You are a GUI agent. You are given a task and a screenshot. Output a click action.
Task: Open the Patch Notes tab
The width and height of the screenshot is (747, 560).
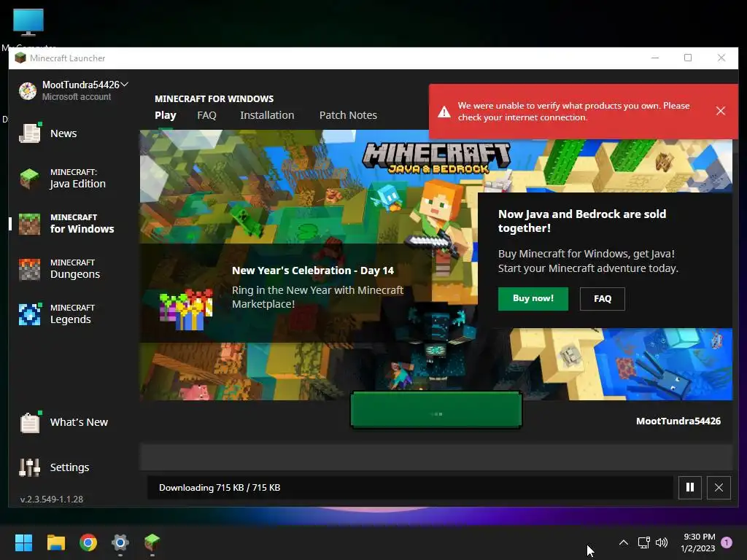[348, 115]
